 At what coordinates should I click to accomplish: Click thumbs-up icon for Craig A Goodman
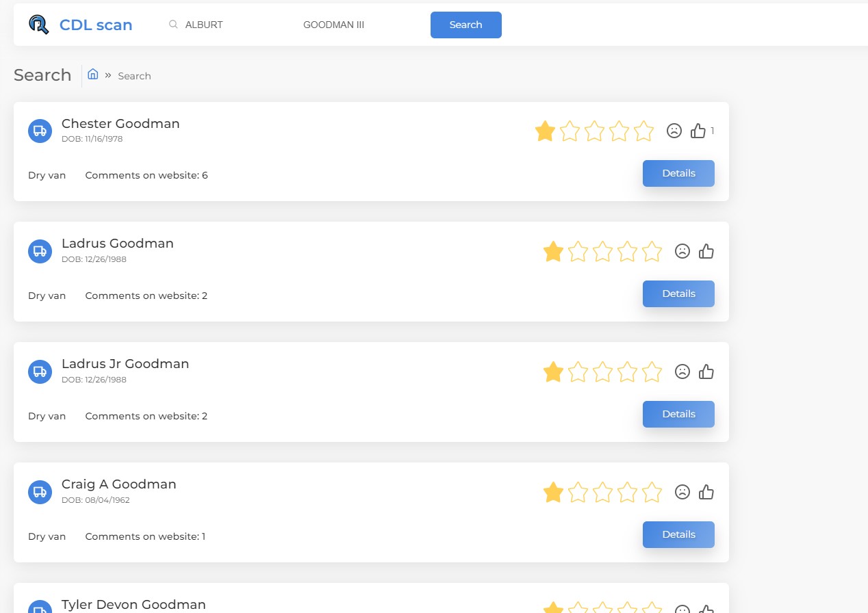point(706,492)
